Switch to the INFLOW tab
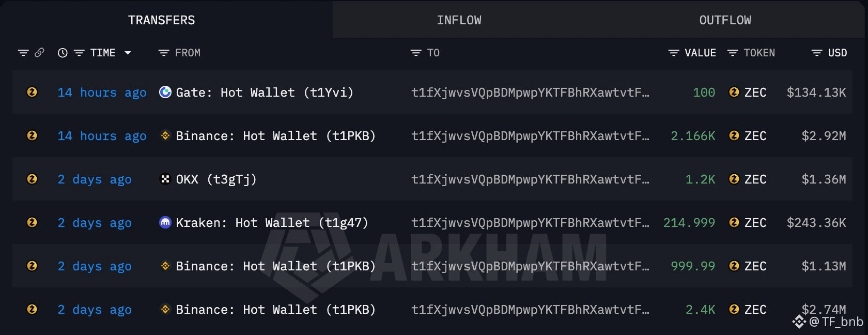 click(459, 20)
